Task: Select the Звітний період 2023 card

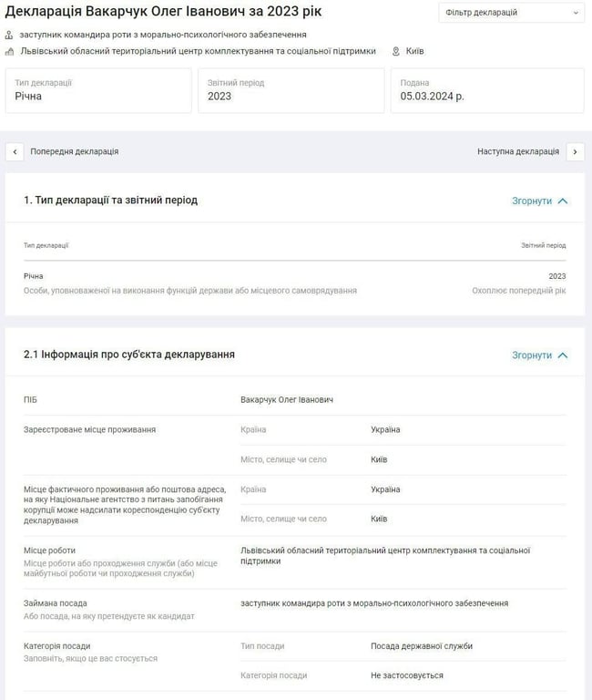Action: pyautogui.click(x=291, y=90)
